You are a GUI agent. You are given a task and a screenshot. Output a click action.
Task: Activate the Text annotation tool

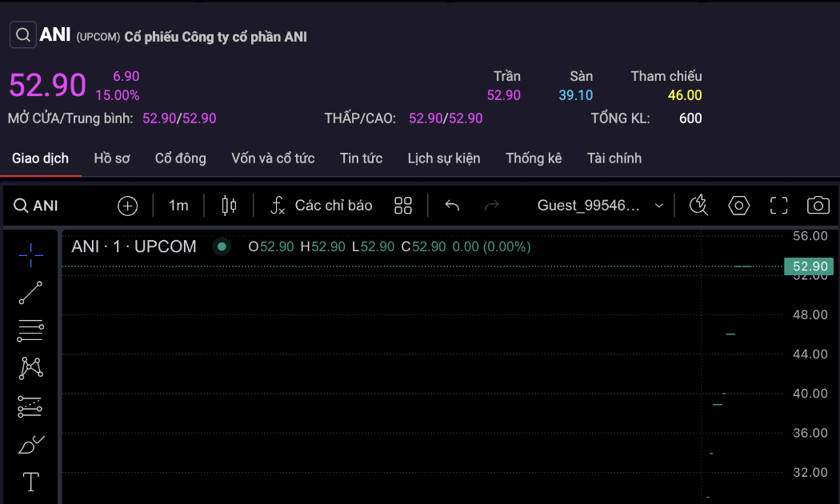(x=30, y=482)
